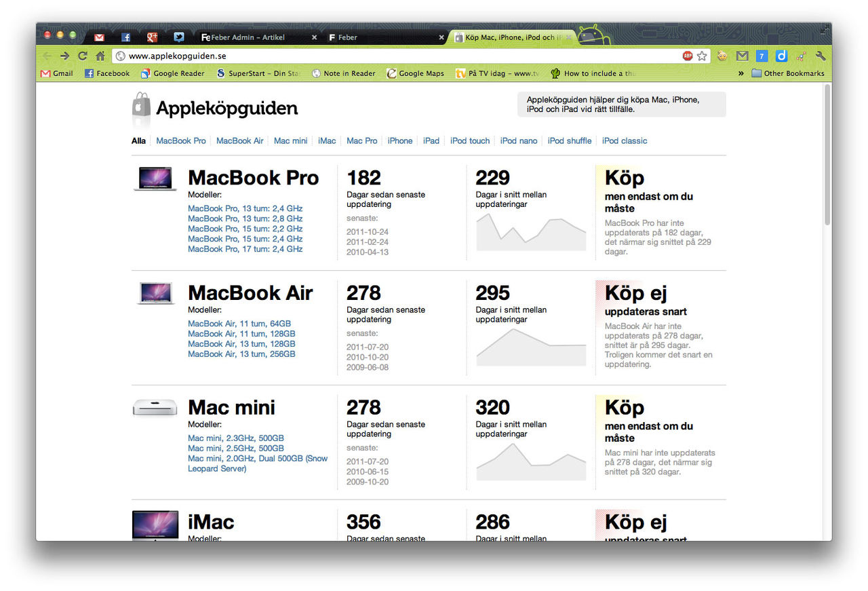Open MacBook Pro, 17 tum: 2,4 GHz

(245, 249)
